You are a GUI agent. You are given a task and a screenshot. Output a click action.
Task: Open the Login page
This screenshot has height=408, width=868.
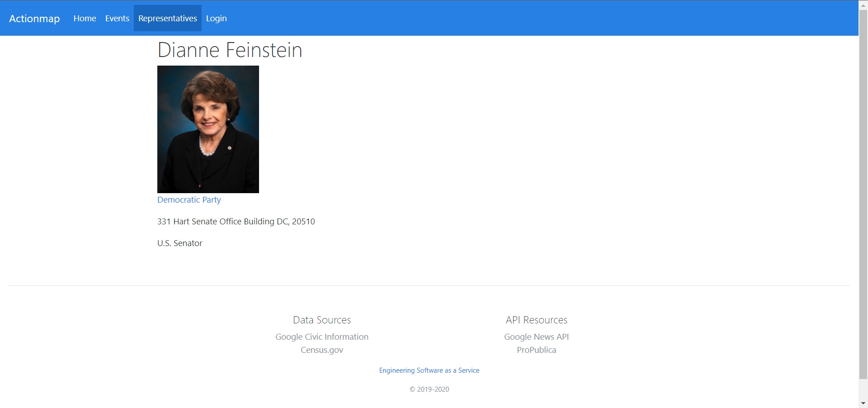[216, 19]
